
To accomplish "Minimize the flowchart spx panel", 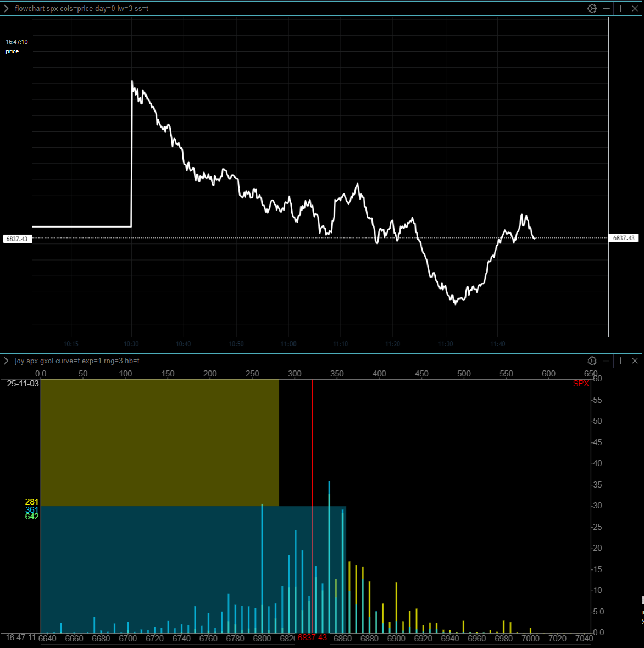I will point(606,8).
